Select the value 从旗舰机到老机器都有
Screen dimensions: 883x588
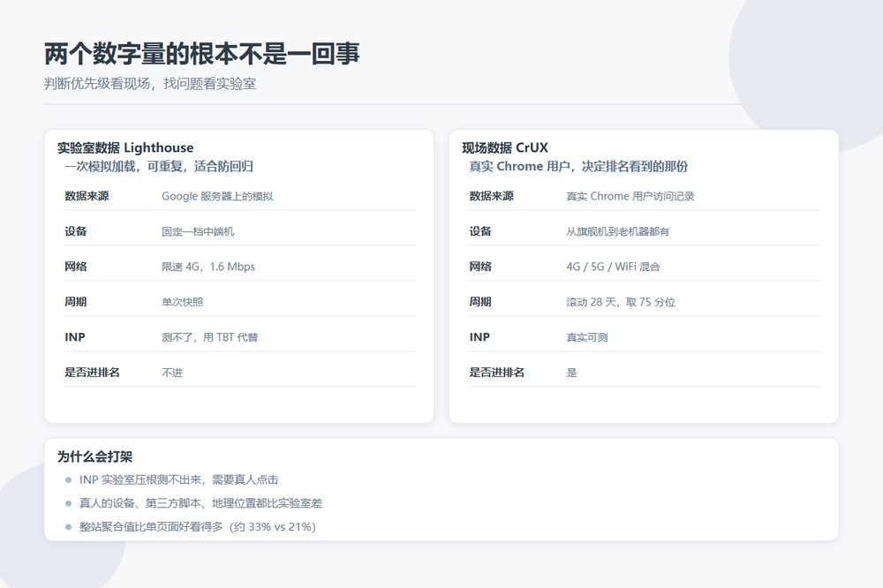point(618,231)
